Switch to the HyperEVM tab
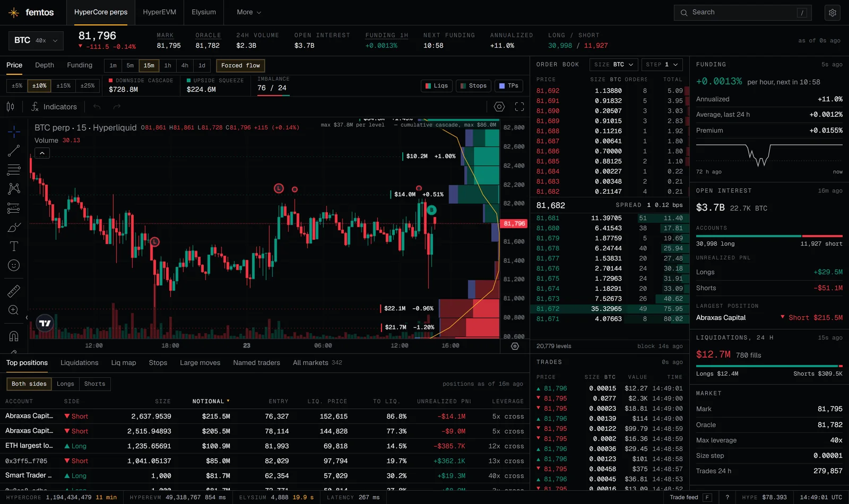Image resolution: width=849 pixels, height=504 pixels. pyautogui.click(x=159, y=12)
